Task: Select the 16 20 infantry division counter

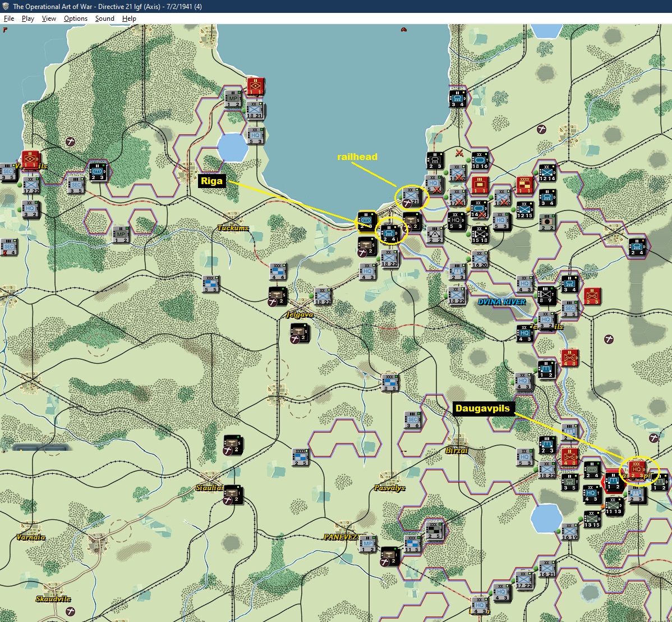Action: [480, 259]
